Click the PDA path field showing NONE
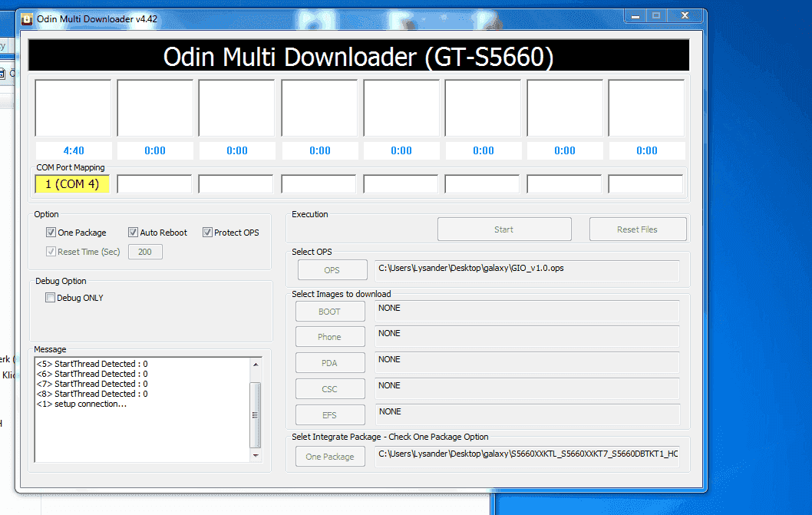 [x=527, y=362]
